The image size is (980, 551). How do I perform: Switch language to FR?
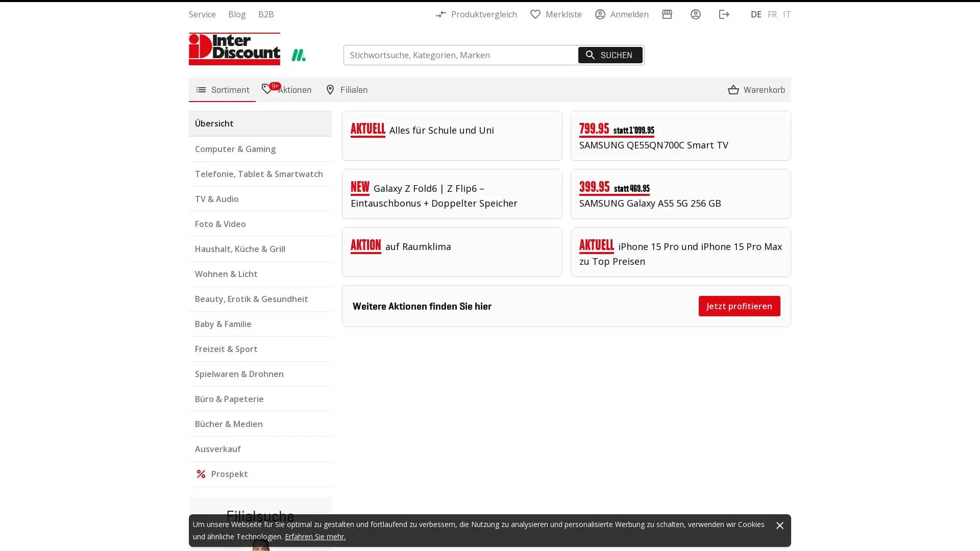point(772,14)
